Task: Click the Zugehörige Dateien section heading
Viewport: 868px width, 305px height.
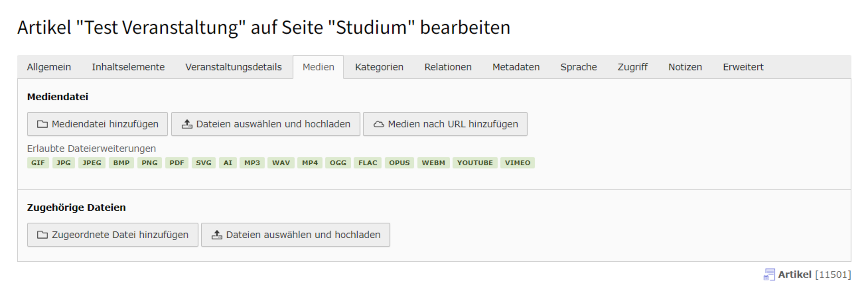Action: click(76, 207)
